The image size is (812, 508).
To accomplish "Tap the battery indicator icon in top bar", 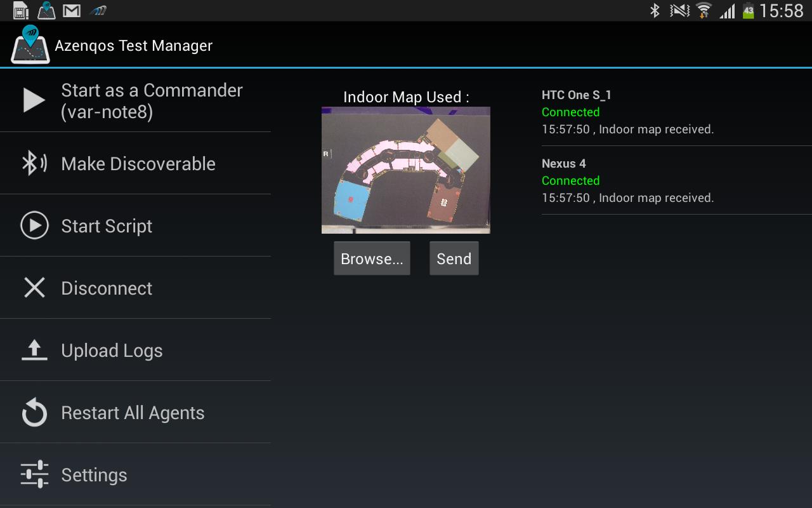I will point(749,10).
